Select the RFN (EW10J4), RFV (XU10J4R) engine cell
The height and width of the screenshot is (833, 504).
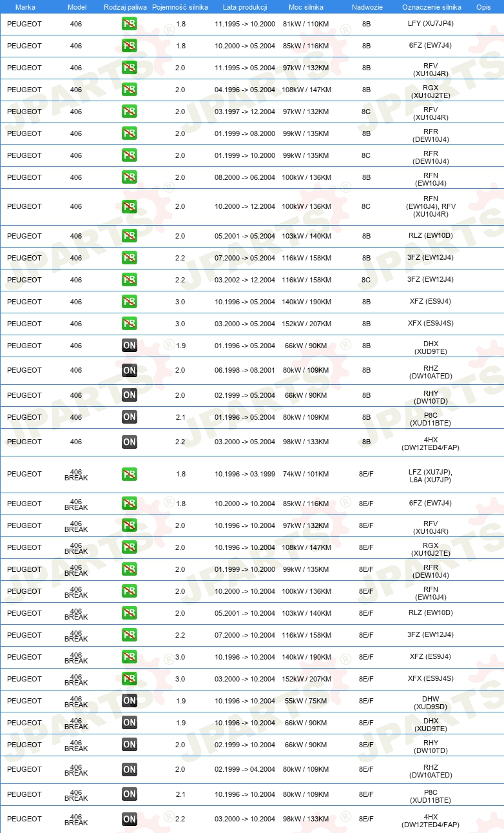pyautogui.click(x=431, y=206)
